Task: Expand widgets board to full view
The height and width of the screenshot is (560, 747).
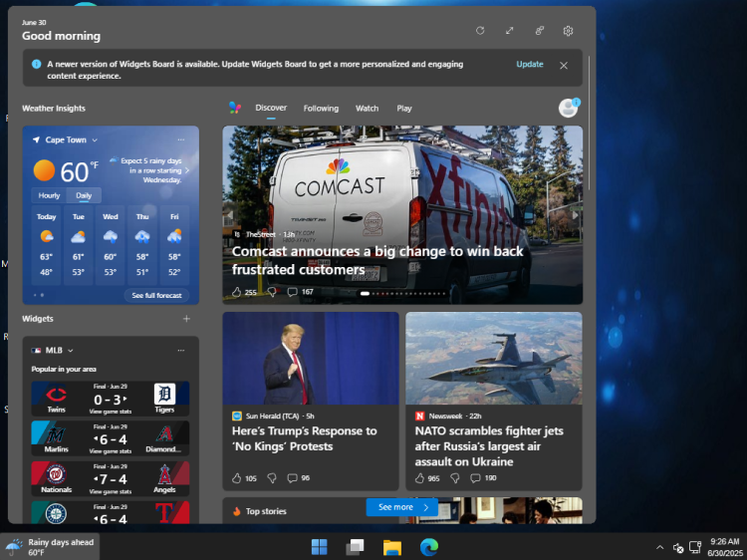Action: click(509, 31)
